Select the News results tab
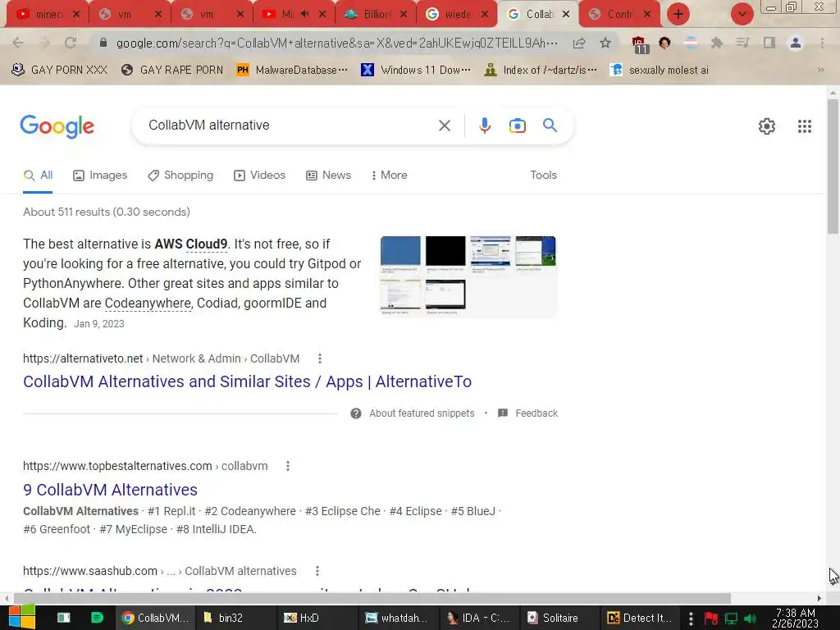The width and height of the screenshot is (840, 630). 328,176
